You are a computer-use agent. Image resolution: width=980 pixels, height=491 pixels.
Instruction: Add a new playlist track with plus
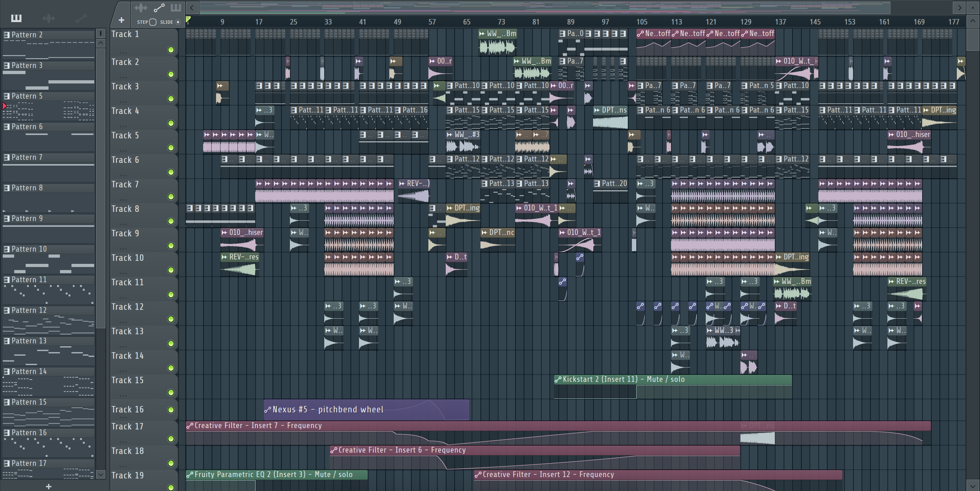(121, 20)
